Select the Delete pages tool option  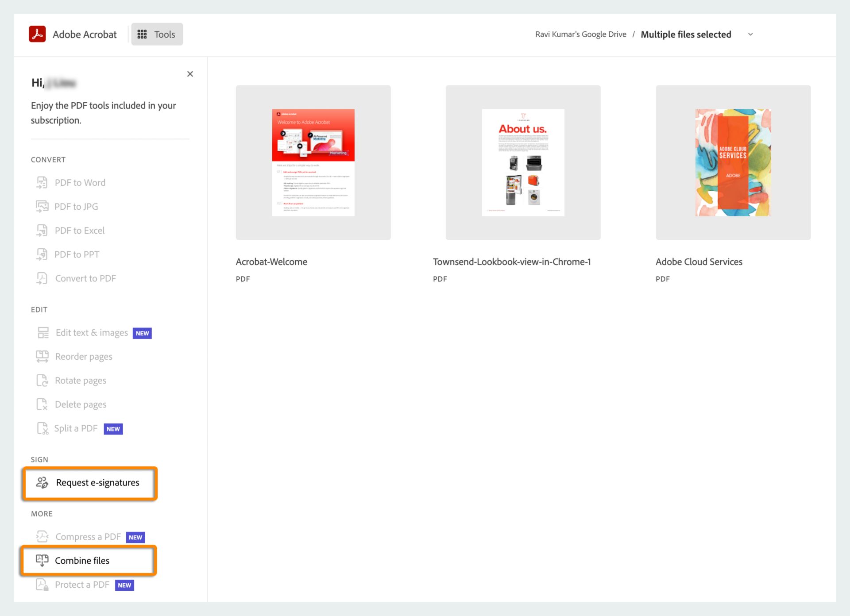pyautogui.click(x=81, y=404)
